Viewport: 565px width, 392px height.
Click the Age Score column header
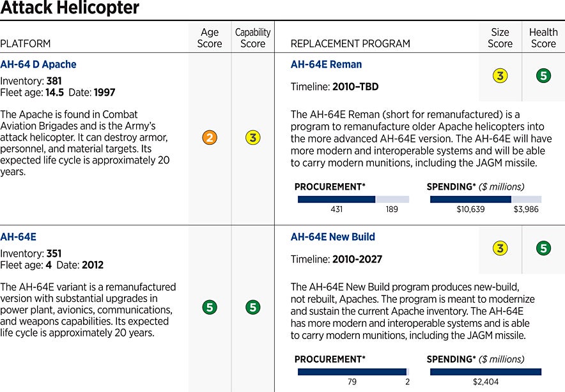[209, 38]
